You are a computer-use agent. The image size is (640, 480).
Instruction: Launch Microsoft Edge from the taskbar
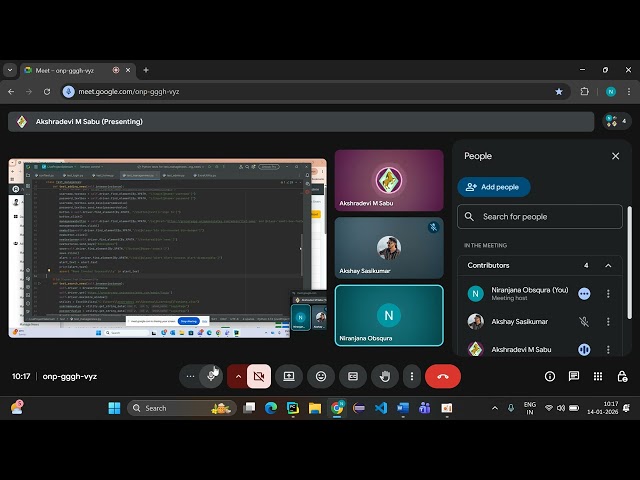[x=271, y=408]
